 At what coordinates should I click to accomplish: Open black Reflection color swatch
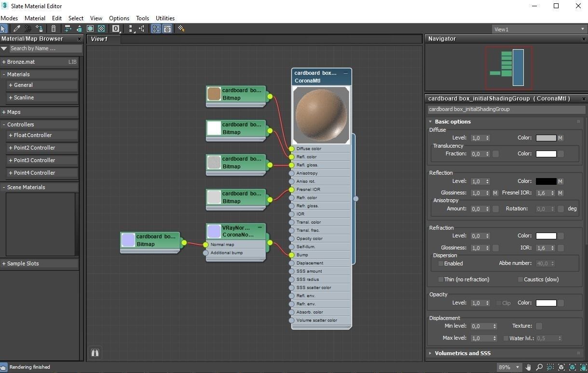click(x=546, y=181)
